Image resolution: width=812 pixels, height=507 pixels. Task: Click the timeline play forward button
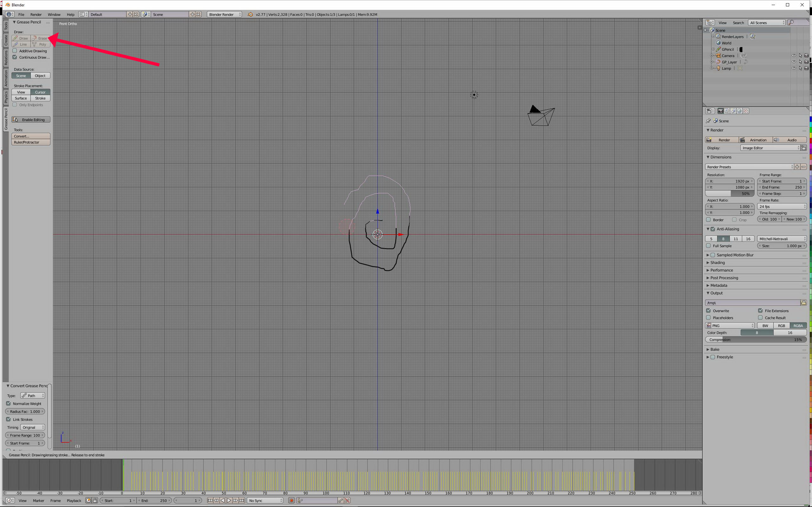tap(229, 500)
